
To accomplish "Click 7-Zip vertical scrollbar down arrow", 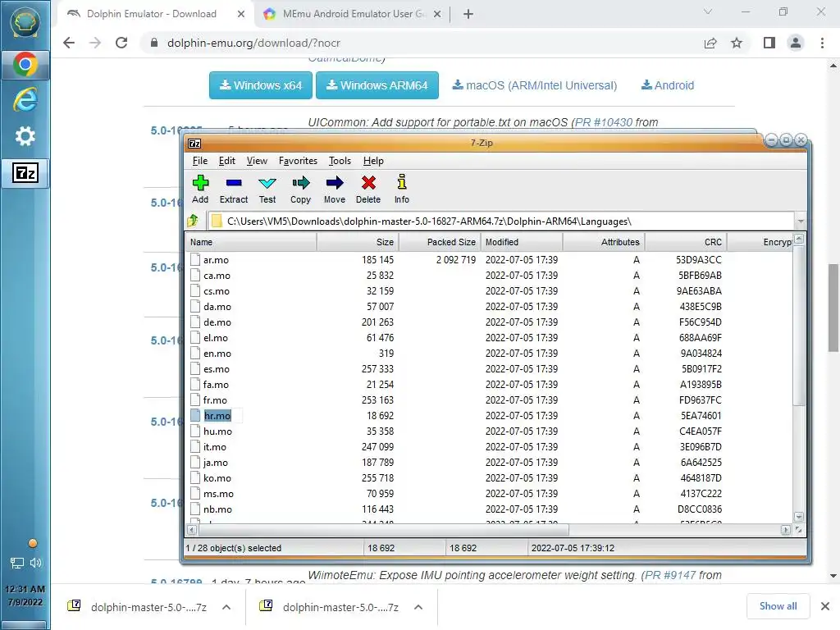I will coord(799,517).
